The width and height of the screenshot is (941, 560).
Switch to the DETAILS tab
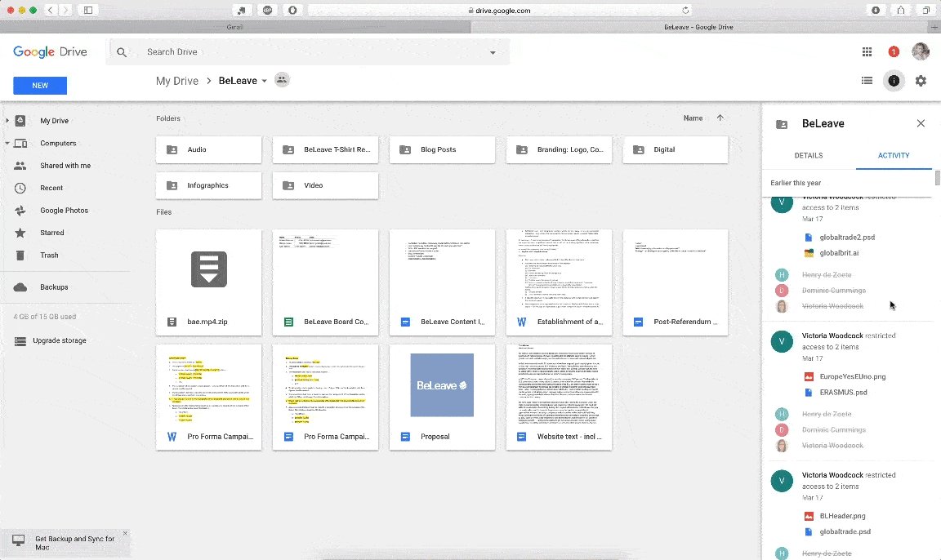(x=809, y=155)
